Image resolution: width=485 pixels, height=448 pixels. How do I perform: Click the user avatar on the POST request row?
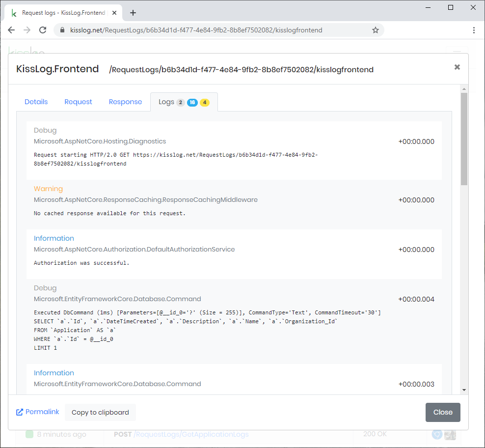pos(450,434)
